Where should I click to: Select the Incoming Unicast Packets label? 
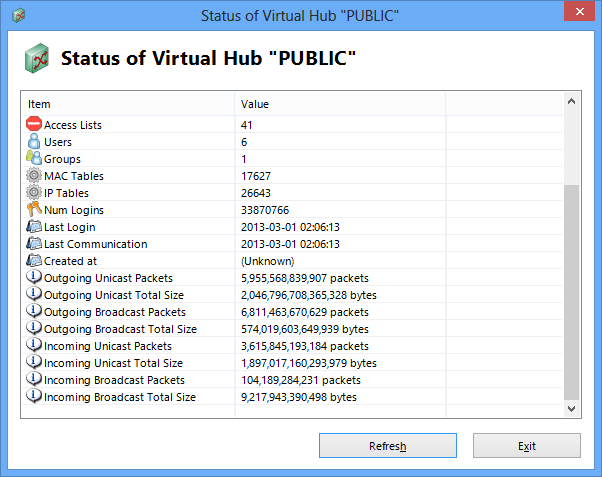[108, 346]
